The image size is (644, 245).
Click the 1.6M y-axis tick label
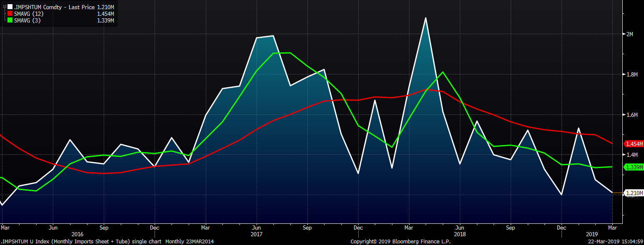pyautogui.click(x=632, y=115)
